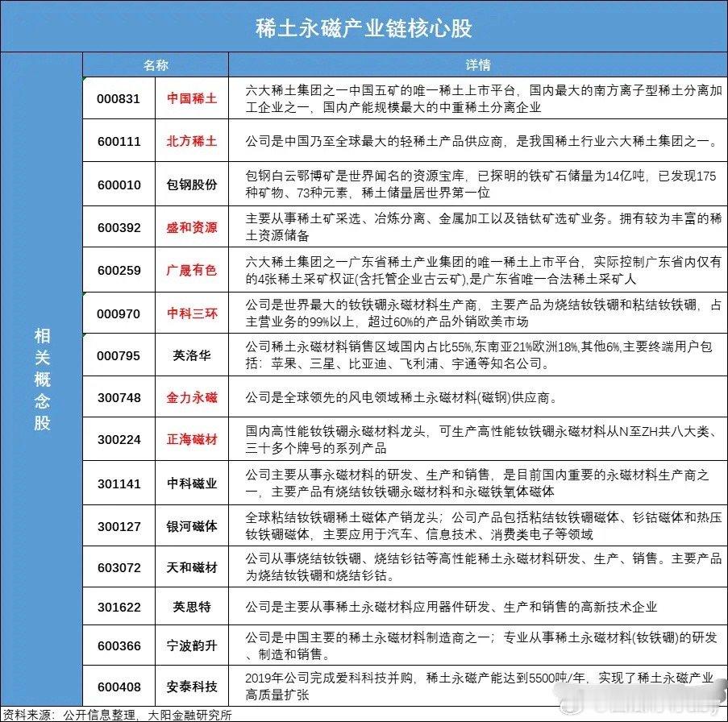Click the 中科磁业 details about 永磁铁氧体磁体
The height and width of the screenshot is (722, 728).
(477, 483)
